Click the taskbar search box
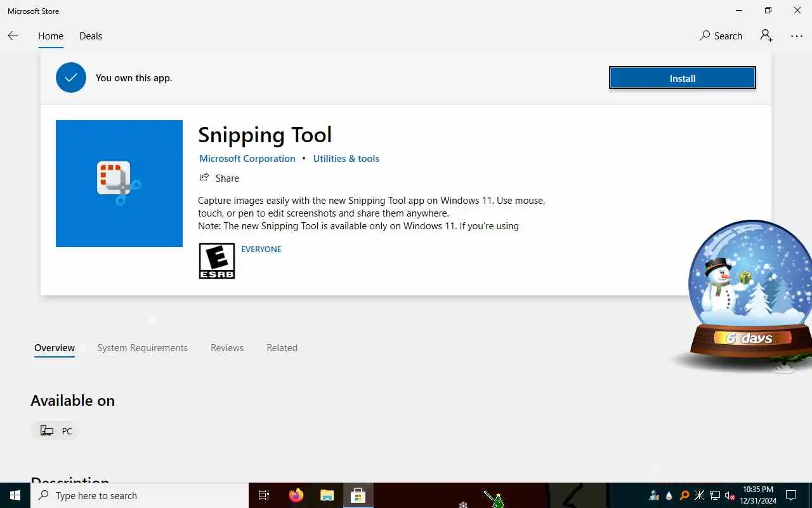812x508 pixels. coord(140,495)
